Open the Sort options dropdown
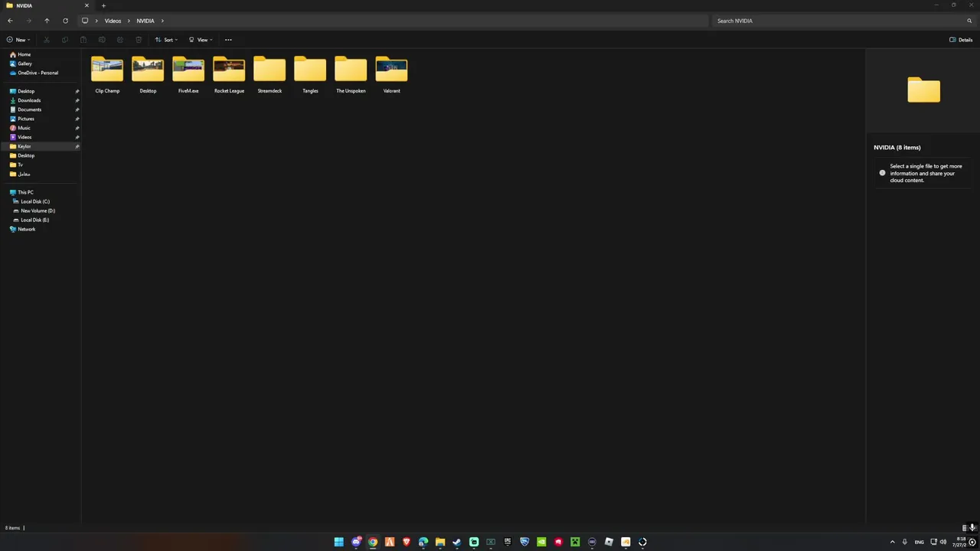The height and width of the screenshot is (551, 980). tap(165, 40)
